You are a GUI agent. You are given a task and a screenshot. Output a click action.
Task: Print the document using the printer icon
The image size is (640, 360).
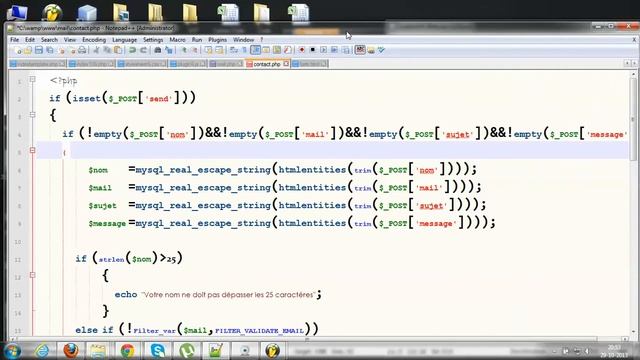tap(82, 50)
